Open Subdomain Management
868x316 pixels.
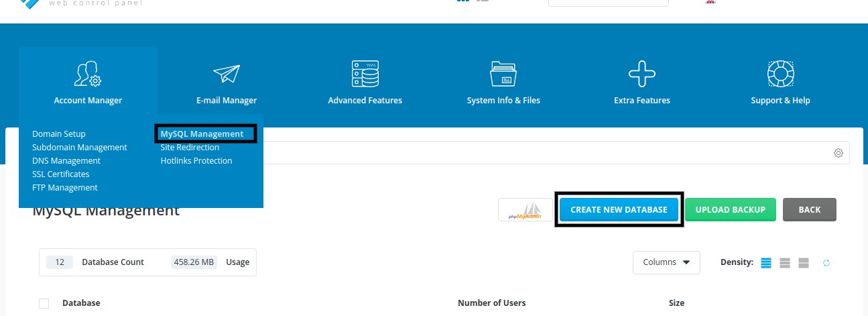pyautogui.click(x=80, y=147)
